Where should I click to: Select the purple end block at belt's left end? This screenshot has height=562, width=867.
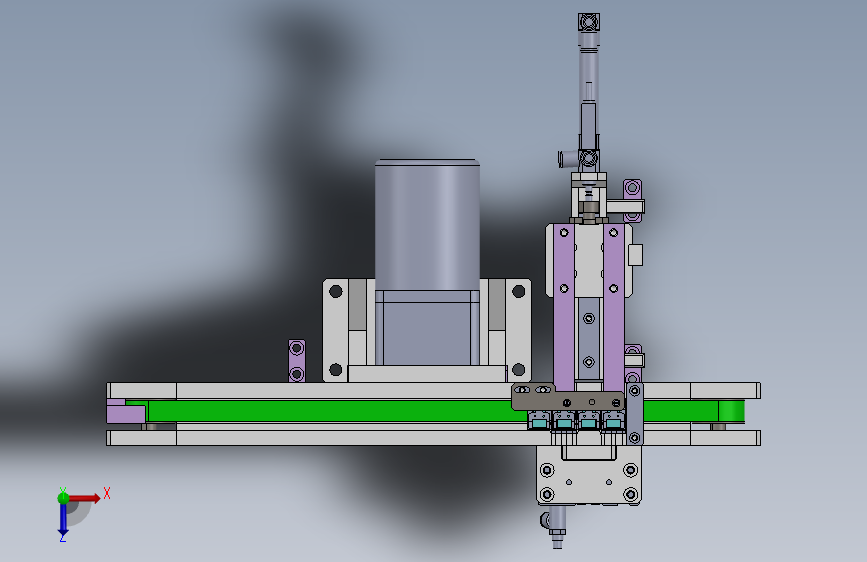click(x=126, y=412)
